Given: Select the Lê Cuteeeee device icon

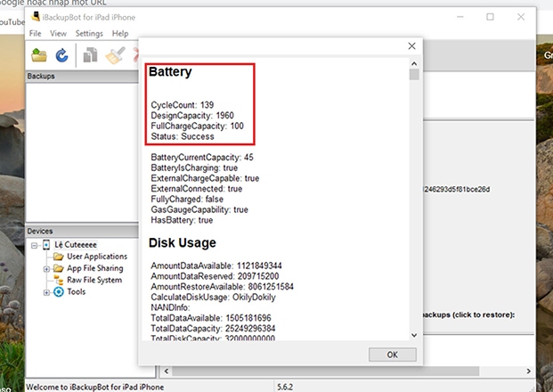Looking at the screenshot, I should tap(46, 245).
